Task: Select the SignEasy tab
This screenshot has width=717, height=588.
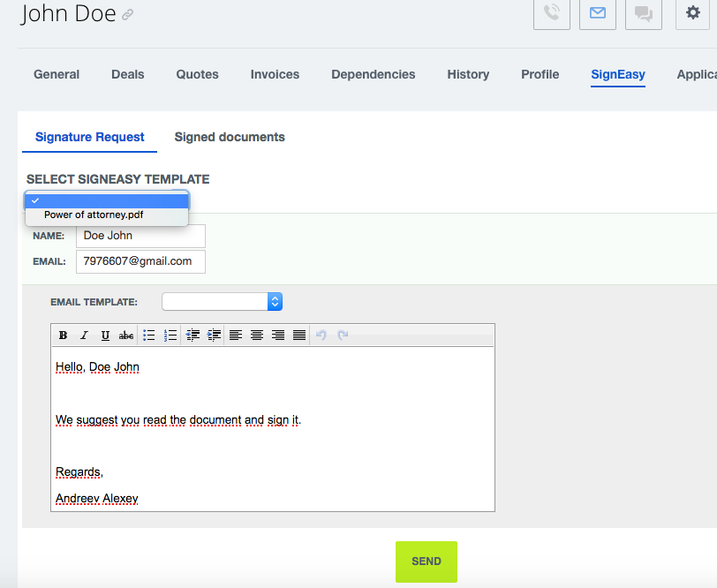Action: click(618, 74)
